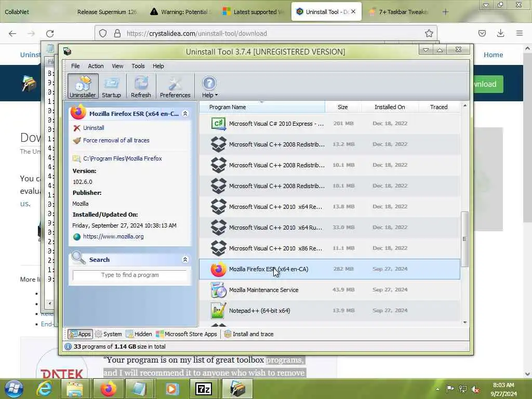Viewport: 532px width, 399px height.
Task: Select Microsoft Visual C# 2010 Express icon
Action: 219,124
